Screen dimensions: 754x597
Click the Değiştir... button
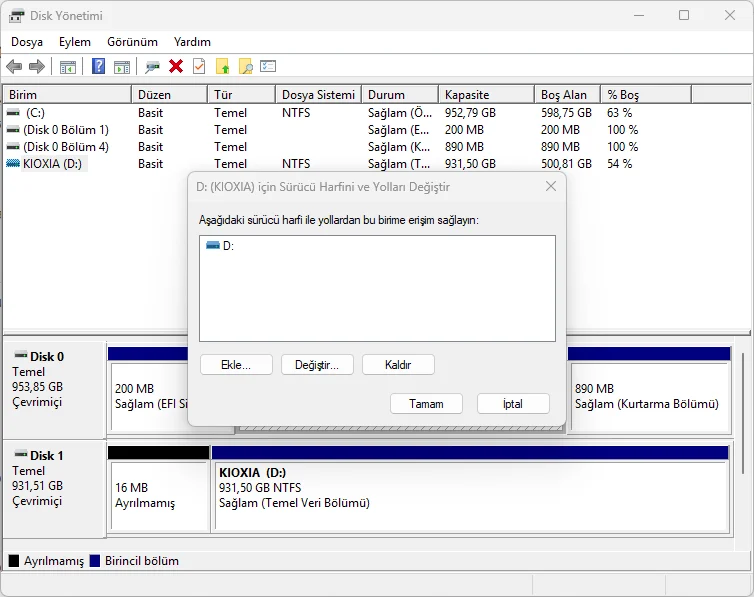click(x=317, y=365)
